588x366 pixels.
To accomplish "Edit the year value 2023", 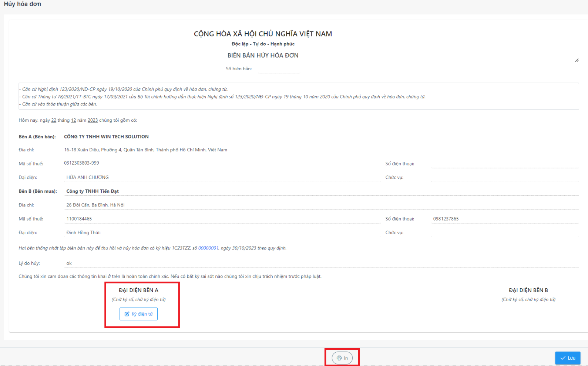I will click(93, 120).
